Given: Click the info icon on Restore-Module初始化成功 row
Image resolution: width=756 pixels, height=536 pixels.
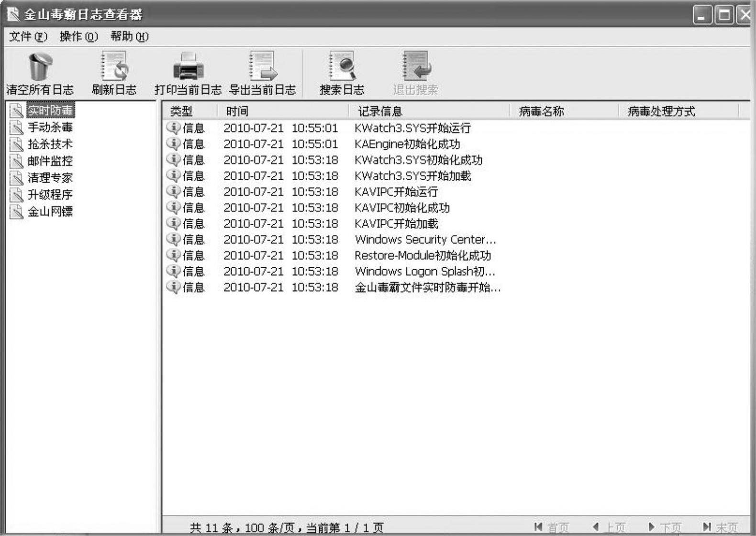Looking at the screenshot, I should (x=173, y=255).
